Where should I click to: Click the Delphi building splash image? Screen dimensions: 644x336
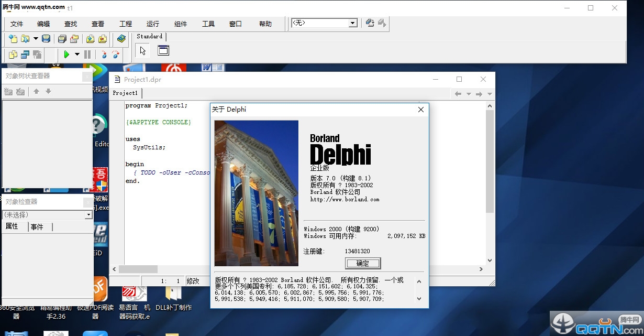click(257, 193)
